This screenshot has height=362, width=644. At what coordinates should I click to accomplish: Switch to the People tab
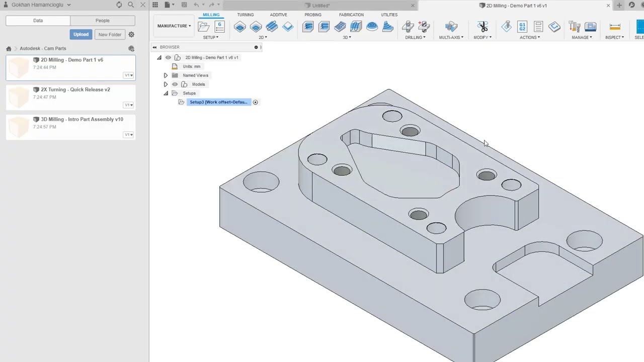pos(103,21)
